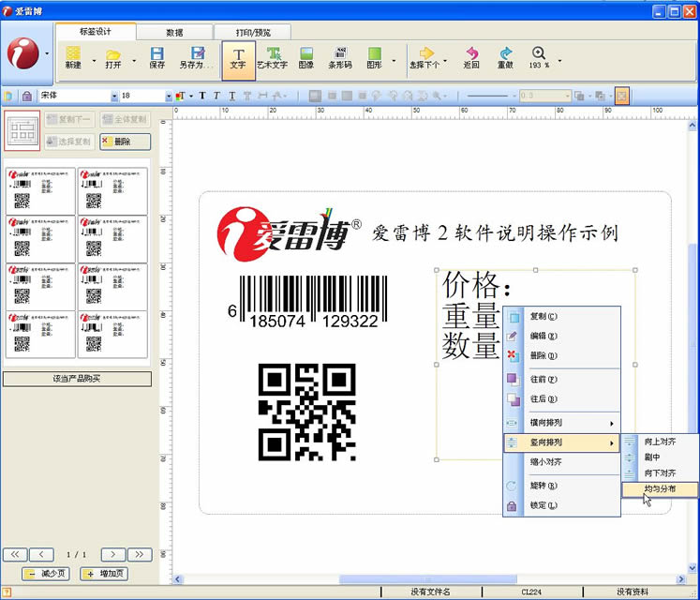The width and height of the screenshot is (700, 600).
Task: Choose Align Top (向上对齐) submenu item
Action: pos(660,442)
